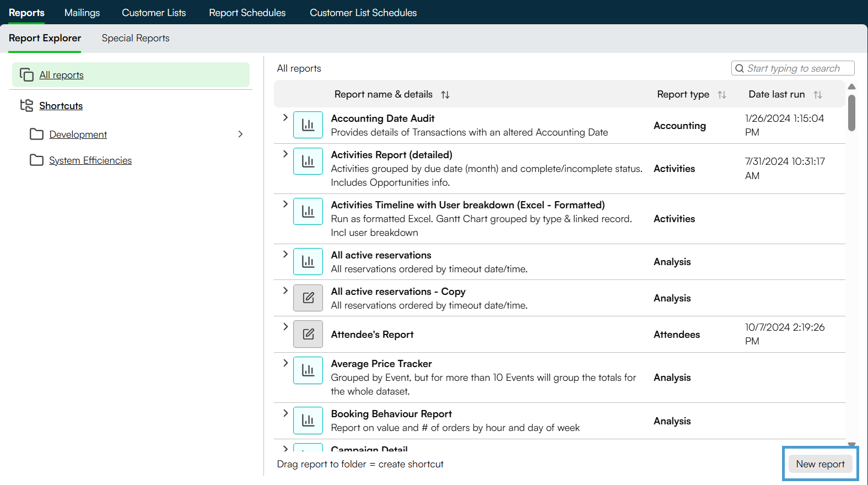Click the 7/31/2024 10:31:17 AM date
This screenshot has width=868, height=485.
click(x=785, y=169)
